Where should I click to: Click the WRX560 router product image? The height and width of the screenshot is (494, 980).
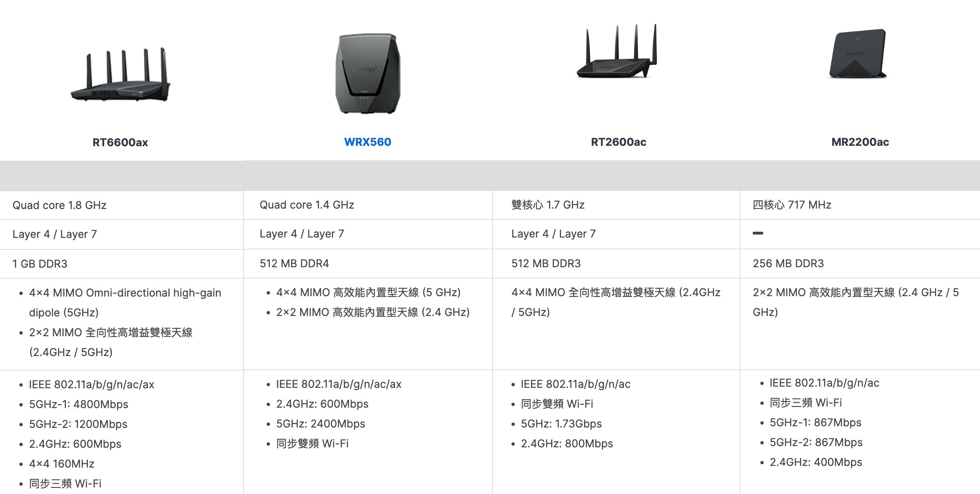pos(367,74)
